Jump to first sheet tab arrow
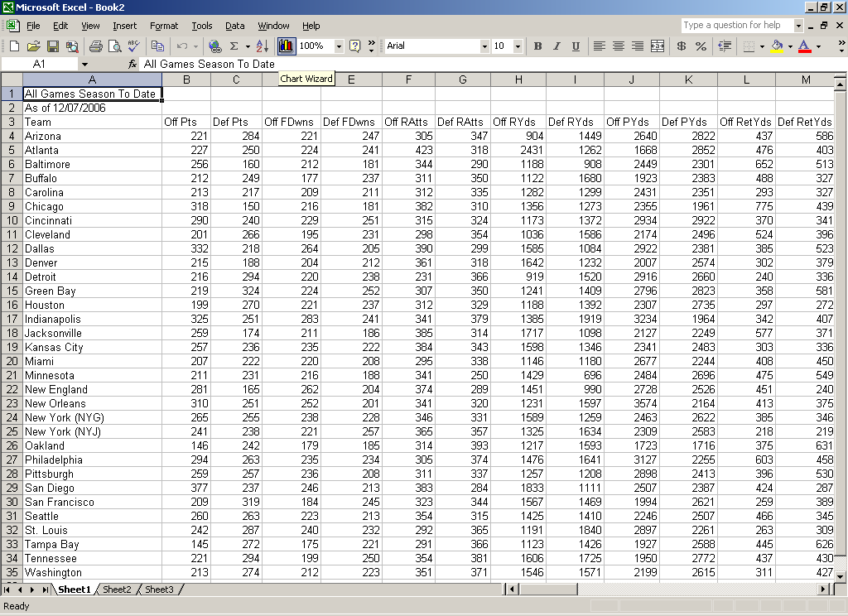 [7, 590]
